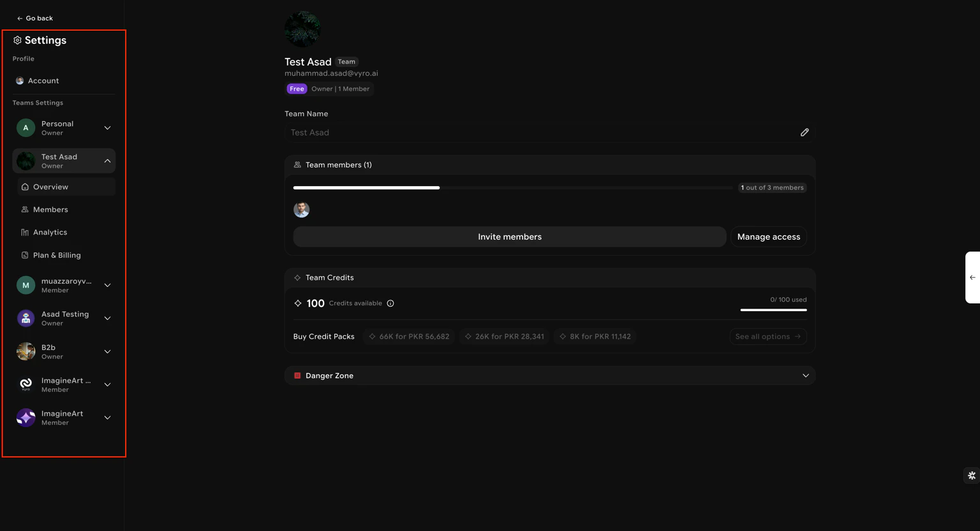Viewport: 980px width, 531px height.
Task: Open the Members section
Action: coord(66,210)
